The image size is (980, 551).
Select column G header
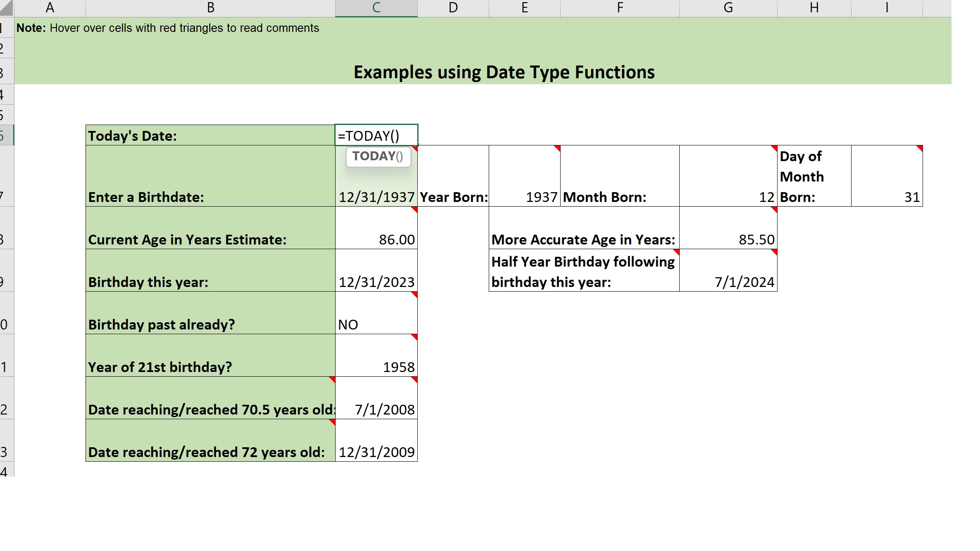(728, 8)
